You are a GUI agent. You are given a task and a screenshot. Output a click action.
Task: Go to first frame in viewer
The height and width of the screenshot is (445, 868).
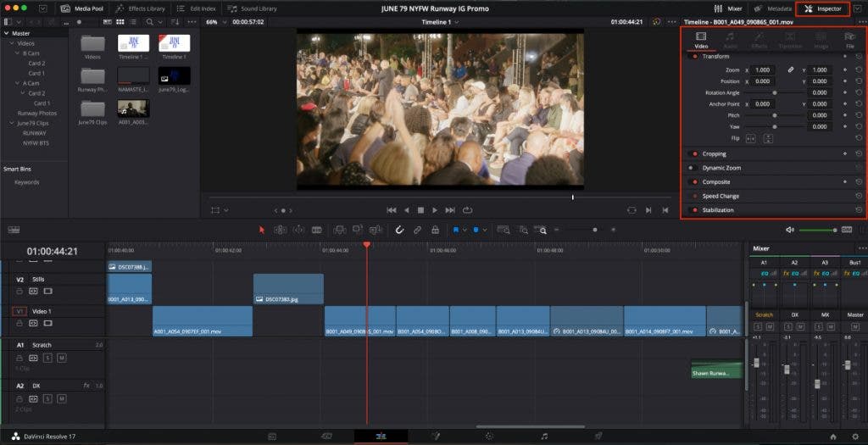[392, 210]
